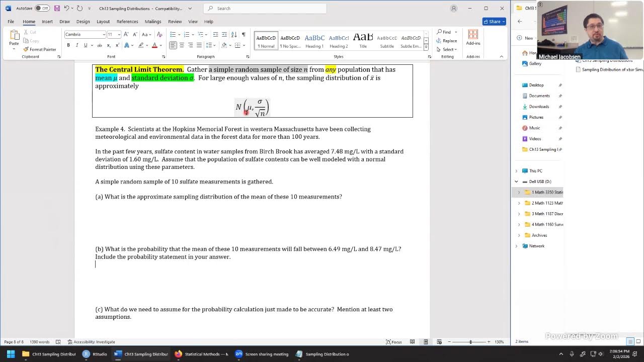644x362 pixels.
Task: Open RStudio from taskbar
Action: click(95, 354)
